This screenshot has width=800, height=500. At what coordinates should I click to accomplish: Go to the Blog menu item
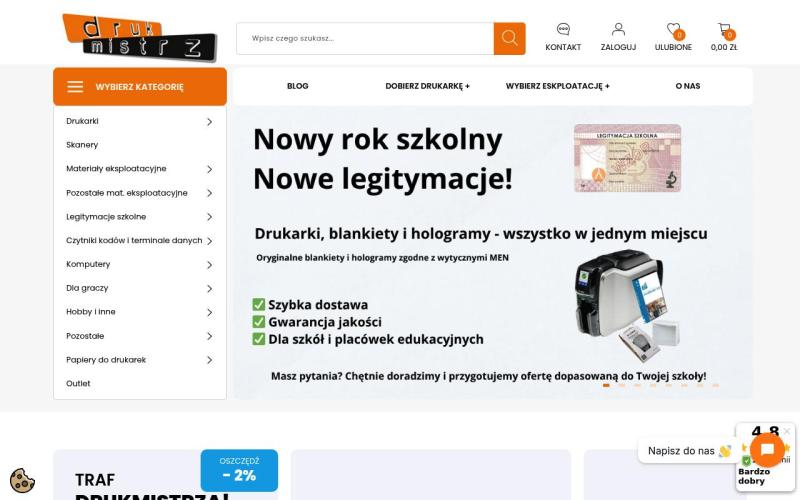pyautogui.click(x=297, y=86)
